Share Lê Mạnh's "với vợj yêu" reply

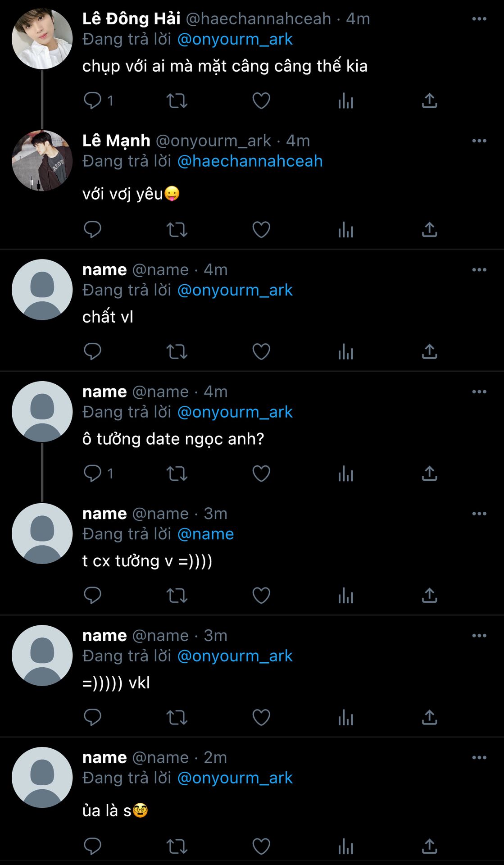tap(429, 230)
